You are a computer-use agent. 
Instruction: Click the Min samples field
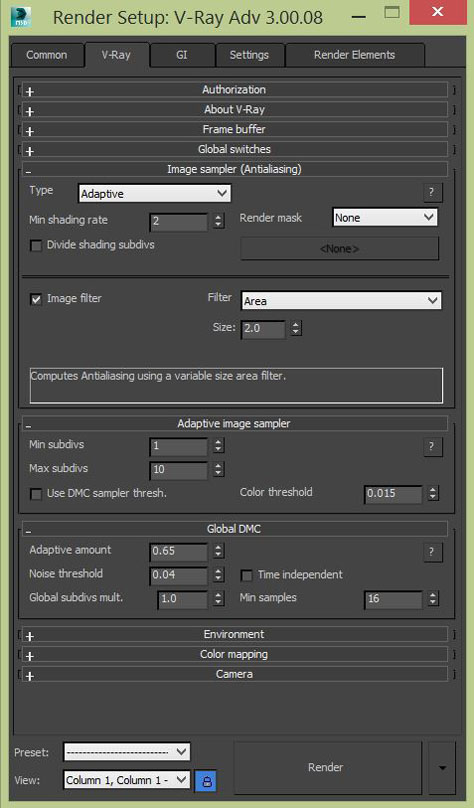pyautogui.click(x=394, y=599)
